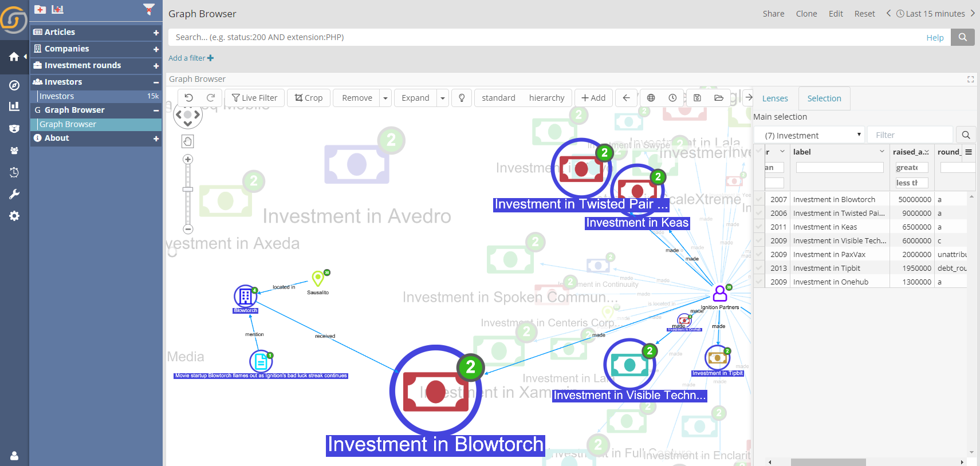Click the user account icon at bottom
Viewport: 980px width, 466px height.
click(14, 456)
